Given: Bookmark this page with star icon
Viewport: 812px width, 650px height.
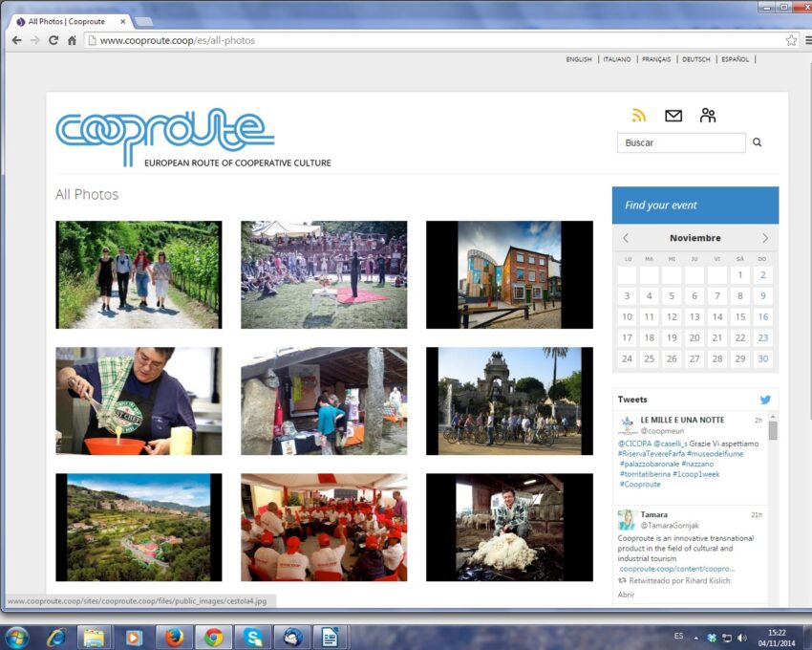Looking at the screenshot, I should [791, 40].
